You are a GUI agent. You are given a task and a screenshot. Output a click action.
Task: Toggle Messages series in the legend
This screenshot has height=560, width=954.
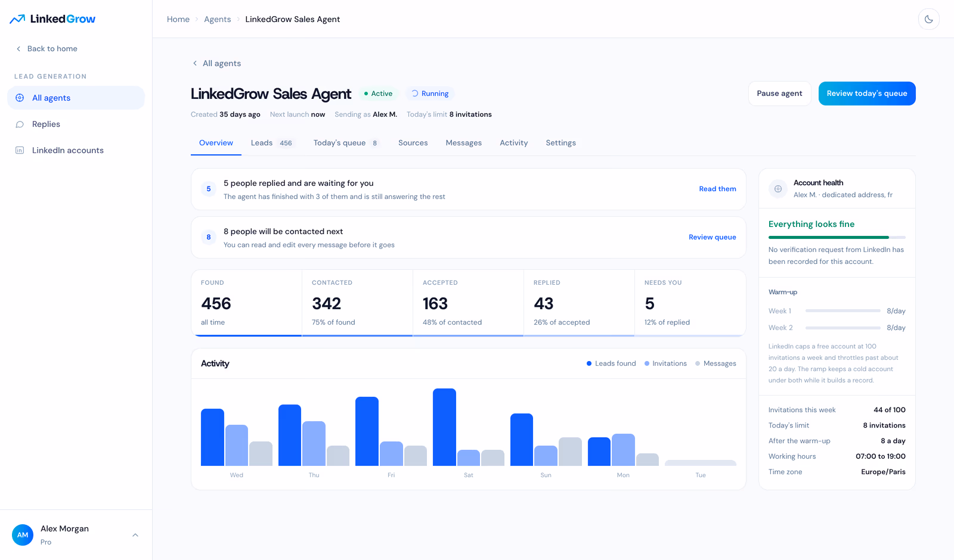pyautogui.click(x=715, y=363)
